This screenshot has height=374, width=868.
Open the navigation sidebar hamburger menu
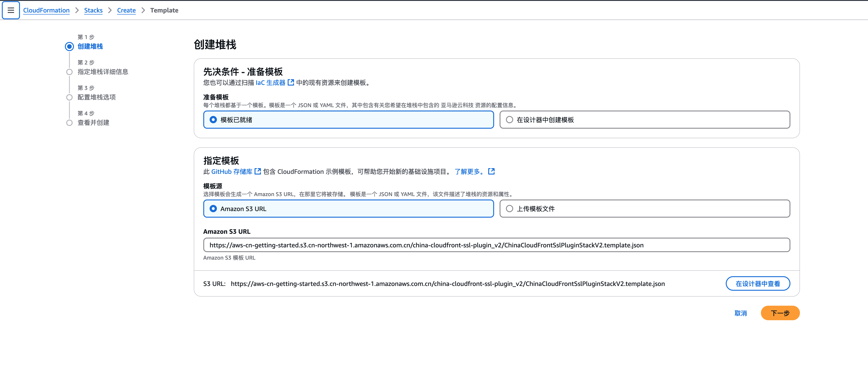point(11,10)
